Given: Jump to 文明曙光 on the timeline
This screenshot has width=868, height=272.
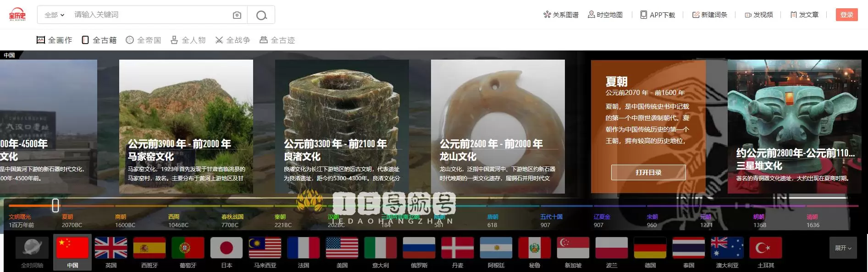Looking at the screenshot, I should pos(21,221).
